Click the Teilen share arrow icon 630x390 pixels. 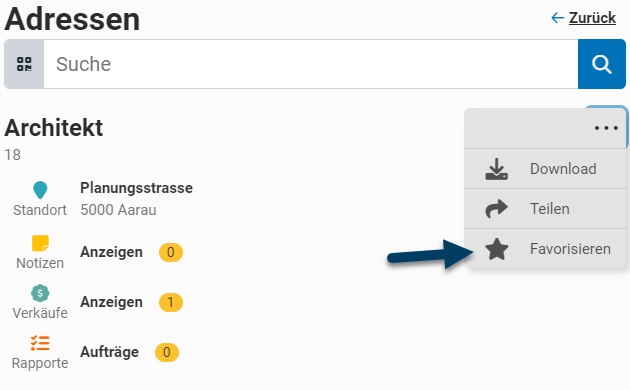(x=497, y=209)
